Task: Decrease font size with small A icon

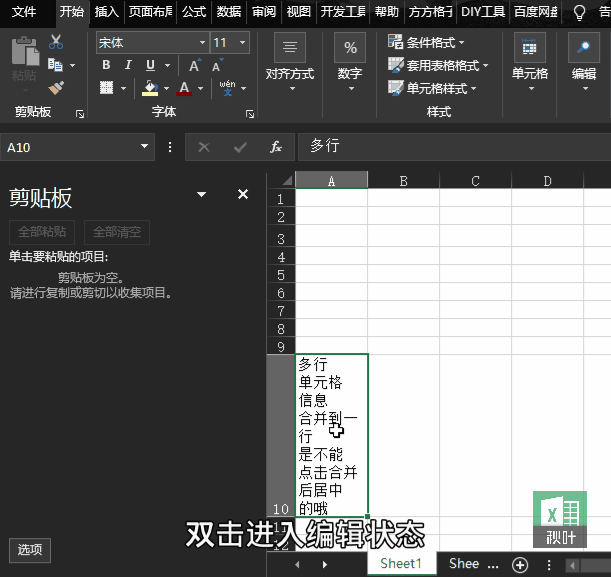Action: pyautogui.click(x=217, y=65)
